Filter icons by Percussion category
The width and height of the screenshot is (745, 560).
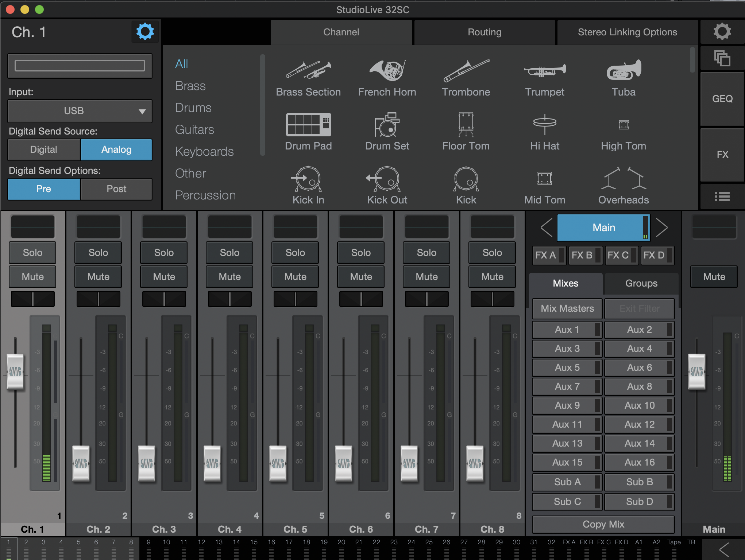click(205, 195)
